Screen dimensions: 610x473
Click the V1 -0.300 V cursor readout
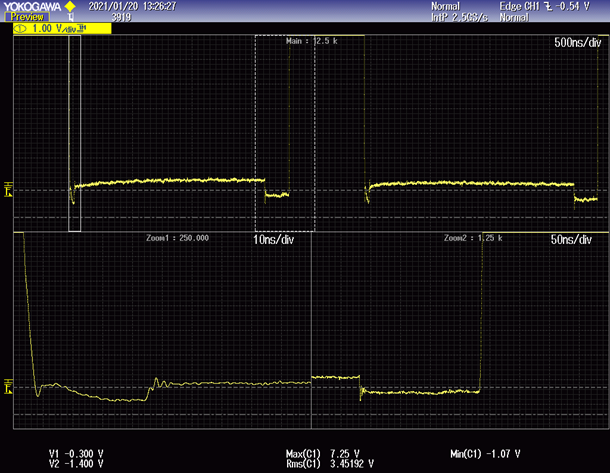(76, 454)
